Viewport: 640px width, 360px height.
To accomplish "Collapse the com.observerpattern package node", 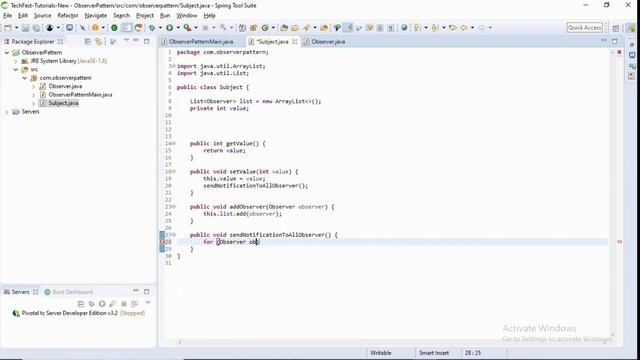I will tap(24, 78).
